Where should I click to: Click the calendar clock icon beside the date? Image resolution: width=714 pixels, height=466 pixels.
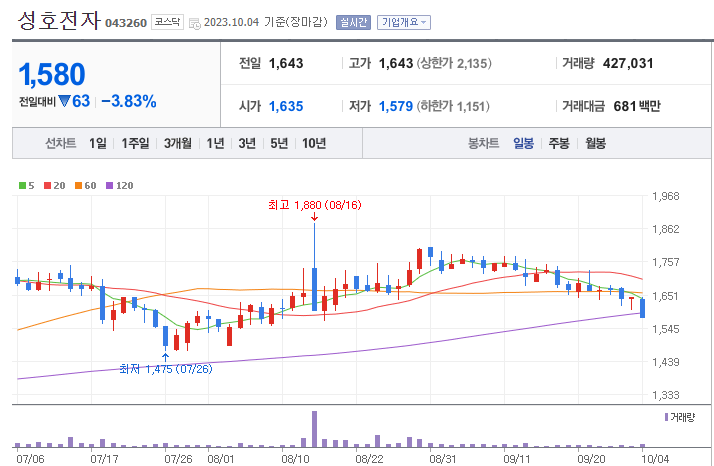(x=194, y=23)
